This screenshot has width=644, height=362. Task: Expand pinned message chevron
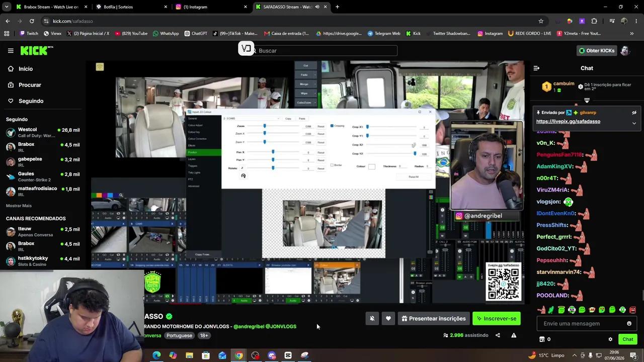coord(634,123)
